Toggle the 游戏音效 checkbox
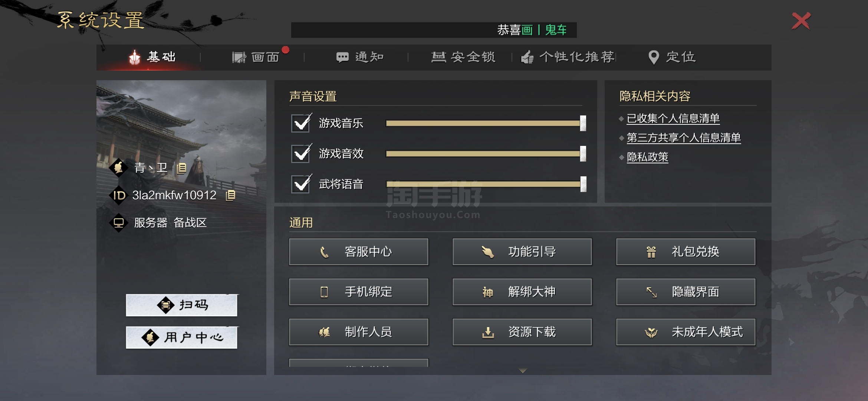Screen dimensions: 868x401 300,154
